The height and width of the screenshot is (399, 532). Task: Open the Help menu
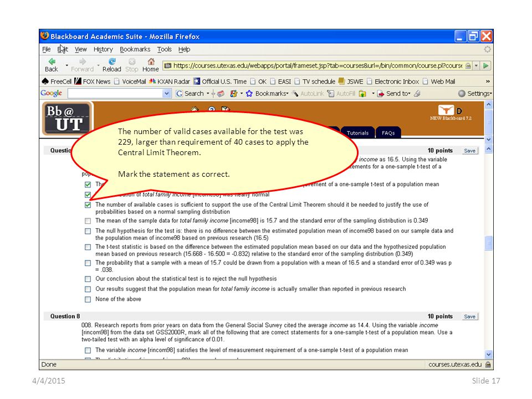[184, 49]
